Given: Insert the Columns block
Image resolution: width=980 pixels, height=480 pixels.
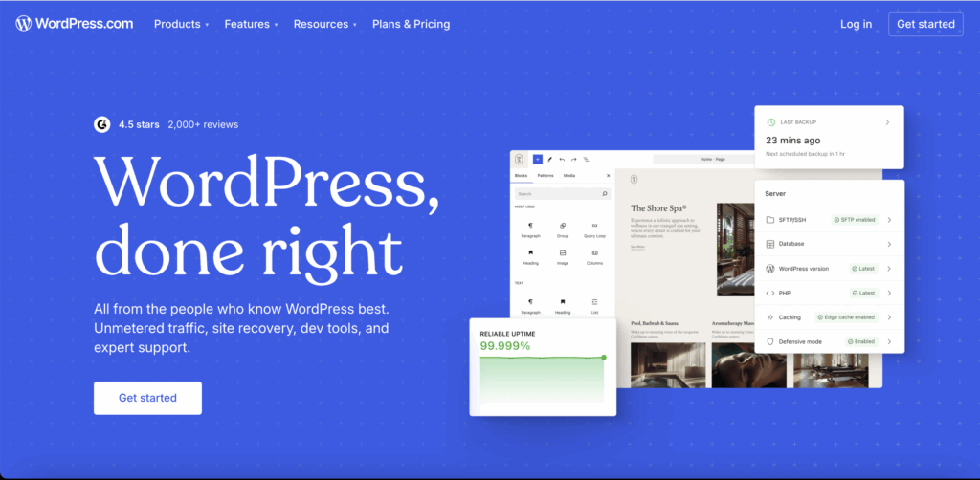Looking at the screenshot, I should (594, 256).
